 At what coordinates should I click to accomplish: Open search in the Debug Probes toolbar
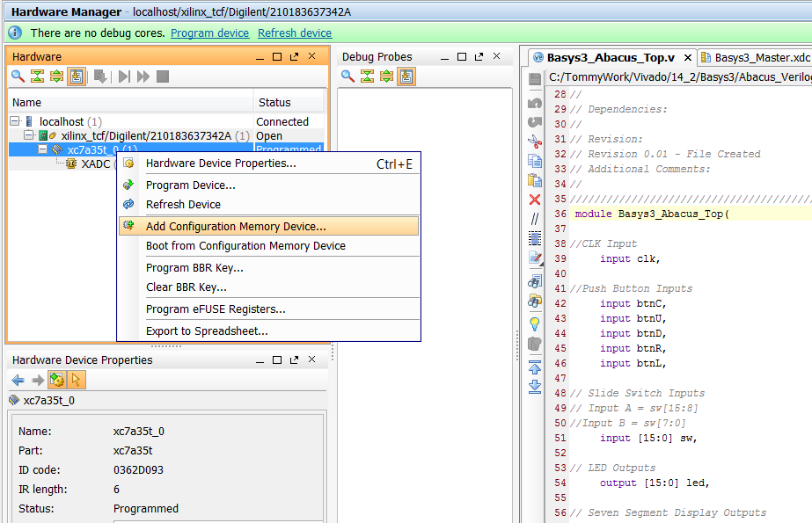pos(348,76)
